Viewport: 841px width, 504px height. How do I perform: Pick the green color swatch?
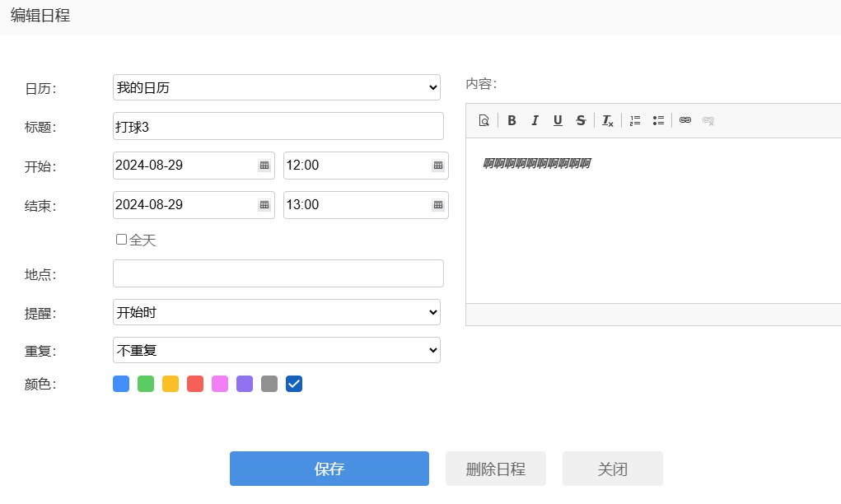click(x=146, y=384)
